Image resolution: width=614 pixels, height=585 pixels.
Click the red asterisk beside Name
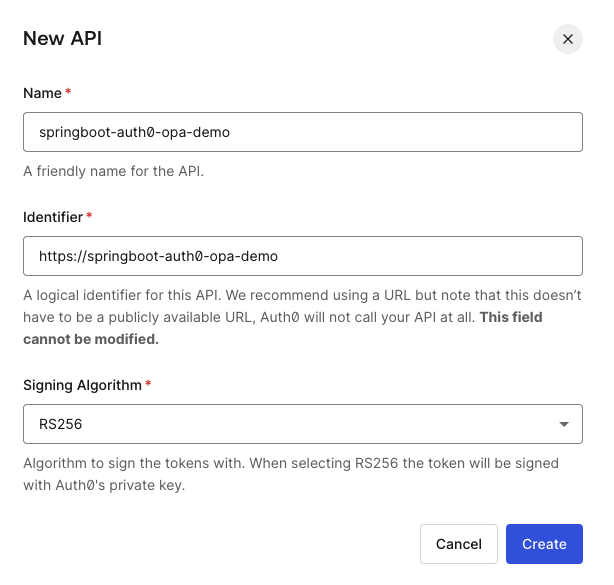[68, 93]
